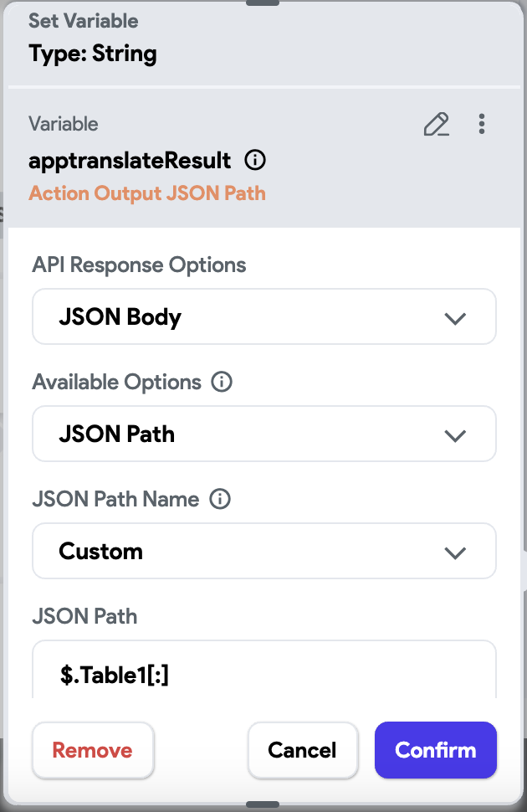
Task: Grab the top panel drag handle
Action: (x=263, y=3)
